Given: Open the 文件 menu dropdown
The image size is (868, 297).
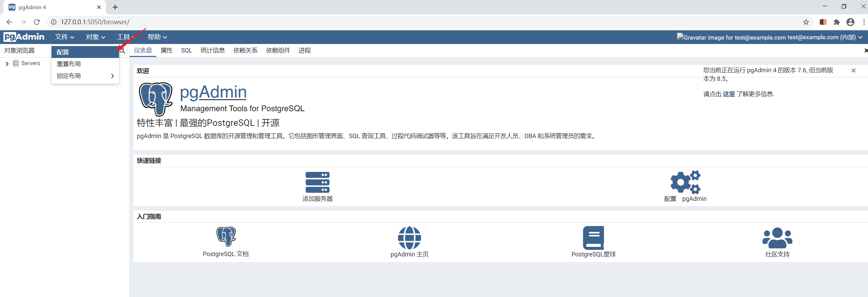Looking at the screenshot, I should coord(64,37).
